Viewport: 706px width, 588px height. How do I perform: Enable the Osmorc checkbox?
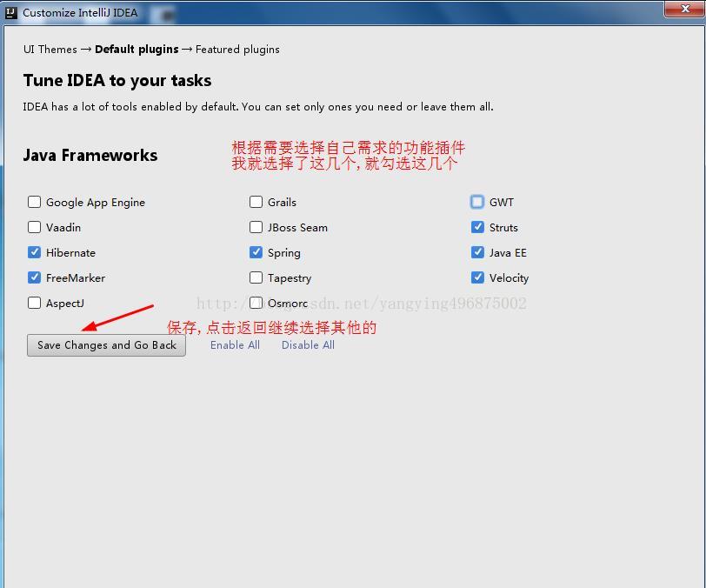pos(256,303)
